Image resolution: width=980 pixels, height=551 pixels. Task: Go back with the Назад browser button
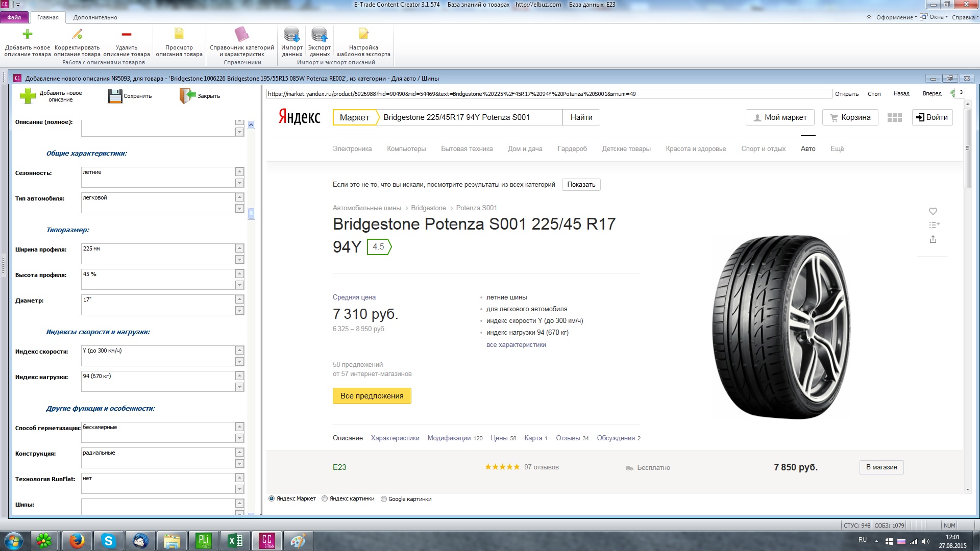901,94
